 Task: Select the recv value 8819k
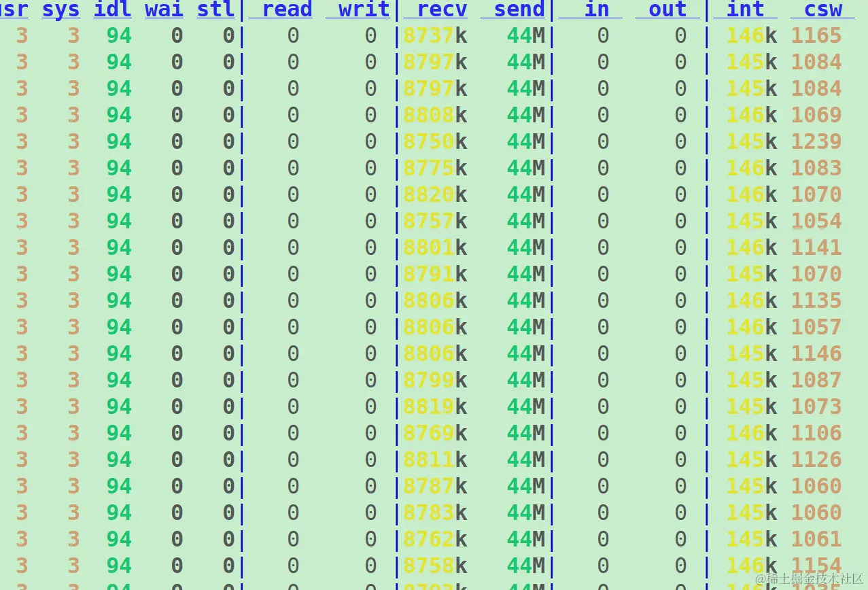(x=436, y=406)
